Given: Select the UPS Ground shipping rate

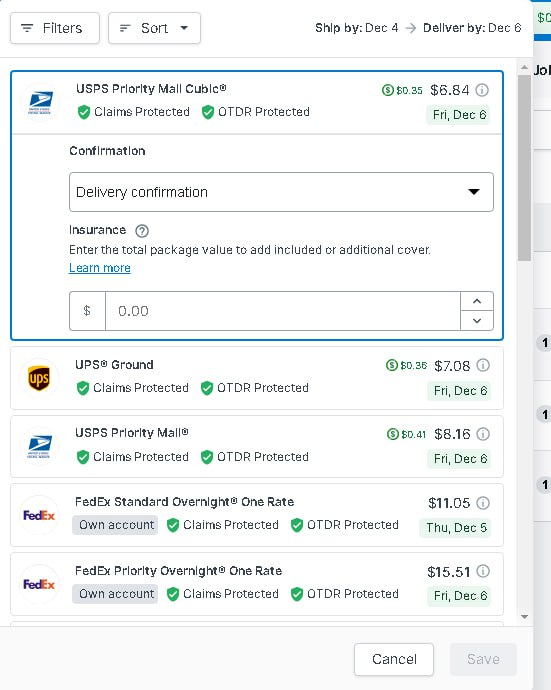Looking at the screenshot, I should pos(257,378).
